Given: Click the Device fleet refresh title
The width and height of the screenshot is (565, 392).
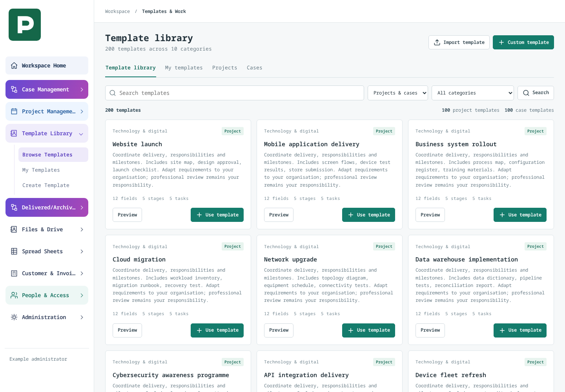Looking at the screenshot, I should coord(451,375).
